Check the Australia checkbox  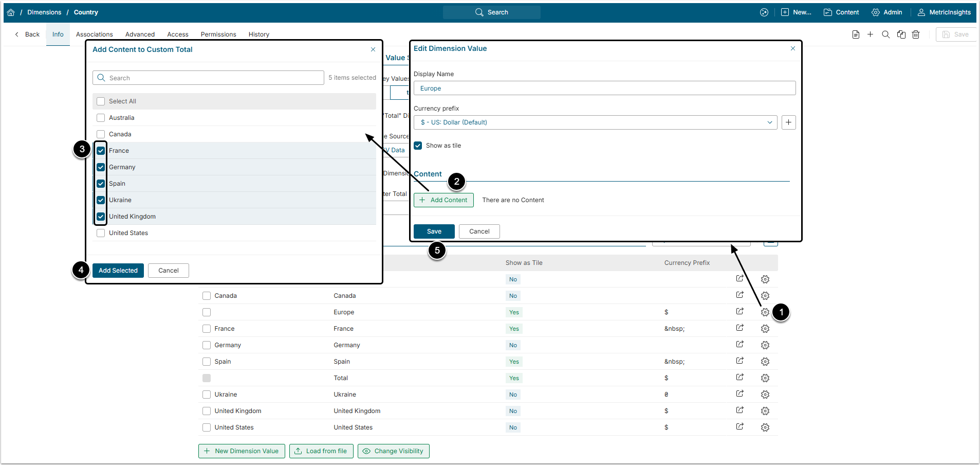101,118
